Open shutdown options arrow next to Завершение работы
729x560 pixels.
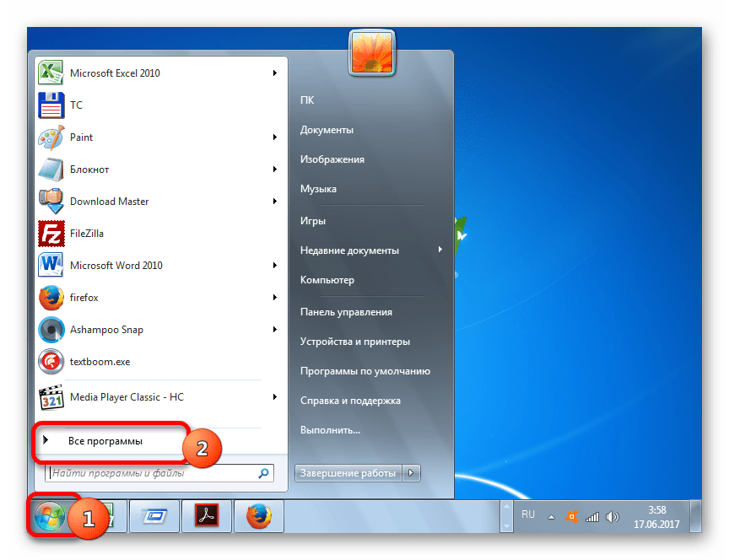411,473
